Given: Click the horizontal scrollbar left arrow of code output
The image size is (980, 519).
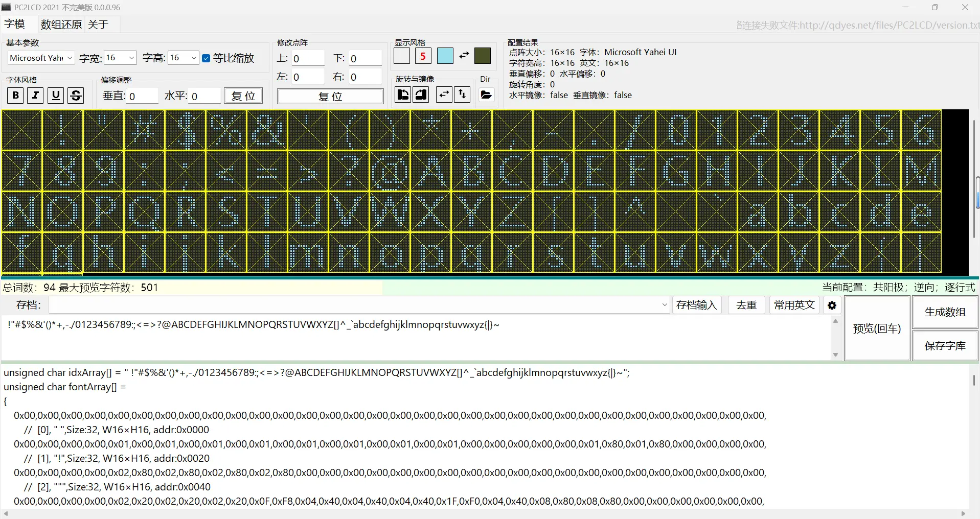Looking at the screenshot, I should tap(6, 514).
